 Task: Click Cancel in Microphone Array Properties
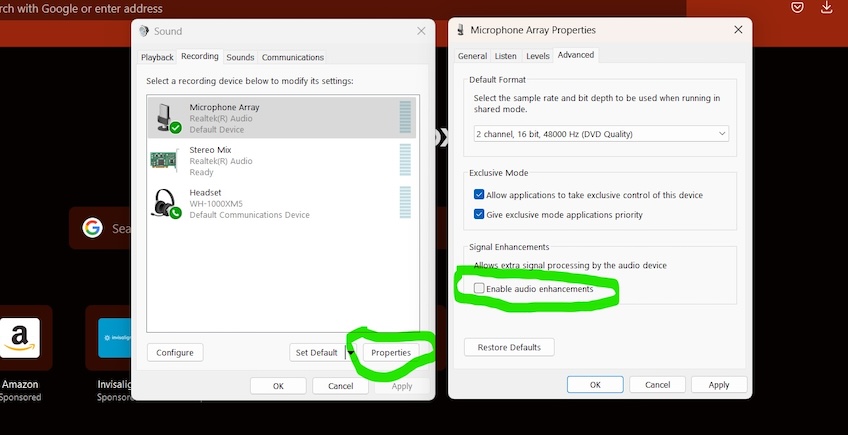point(657,385)
